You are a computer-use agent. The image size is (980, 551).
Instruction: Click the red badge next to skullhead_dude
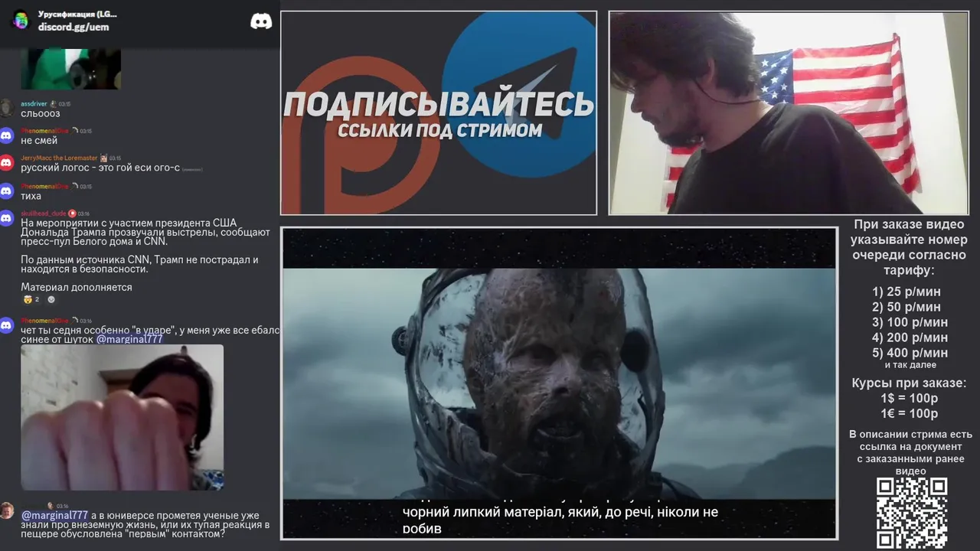pyautogui.click(x=72, y=214)
